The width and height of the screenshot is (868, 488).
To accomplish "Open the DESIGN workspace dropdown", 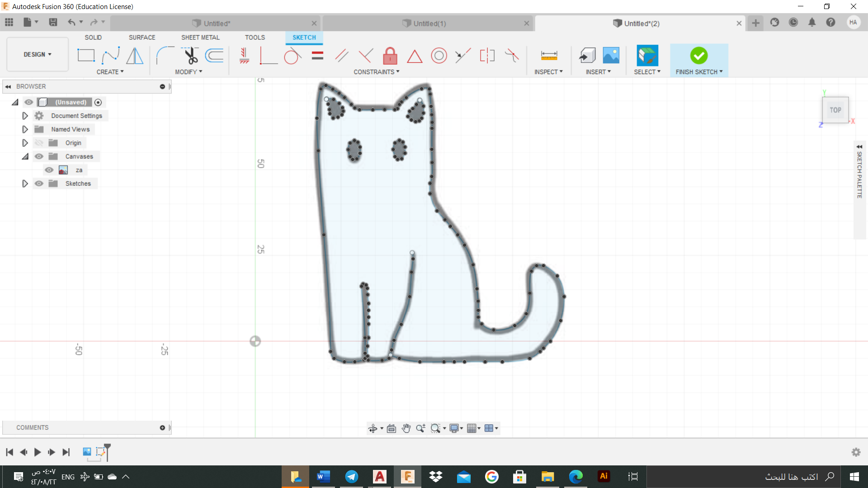I will [x=38, y=54].
